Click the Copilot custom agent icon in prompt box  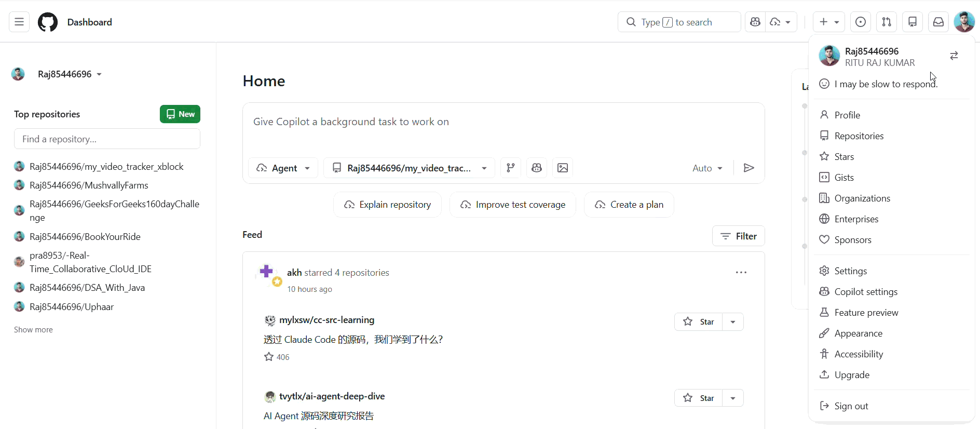[537, 168]
